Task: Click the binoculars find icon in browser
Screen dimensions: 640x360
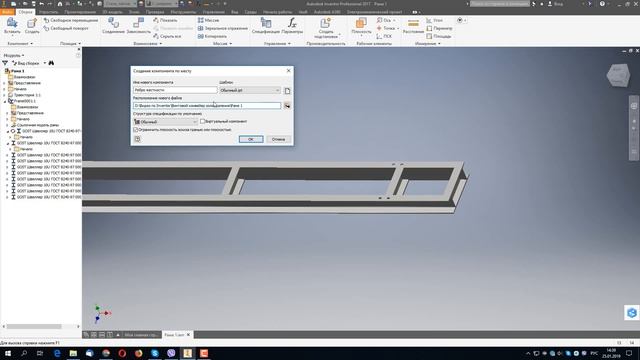Action: coord(51,63)
